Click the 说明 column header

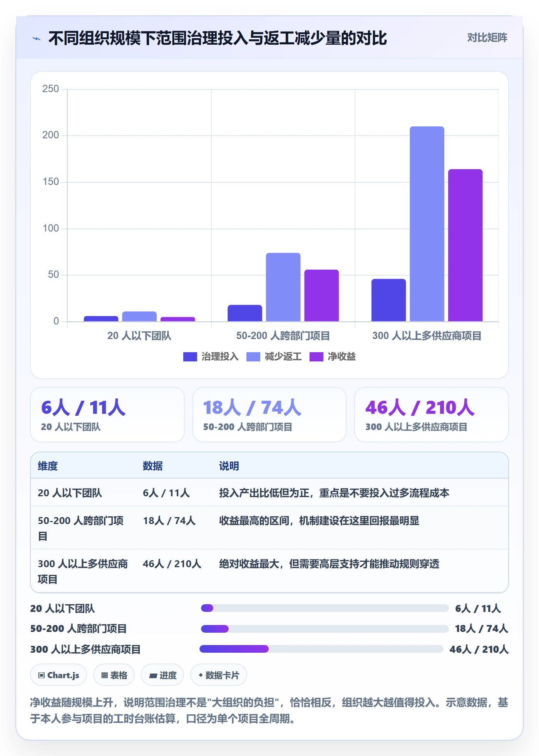click(229, 466)
